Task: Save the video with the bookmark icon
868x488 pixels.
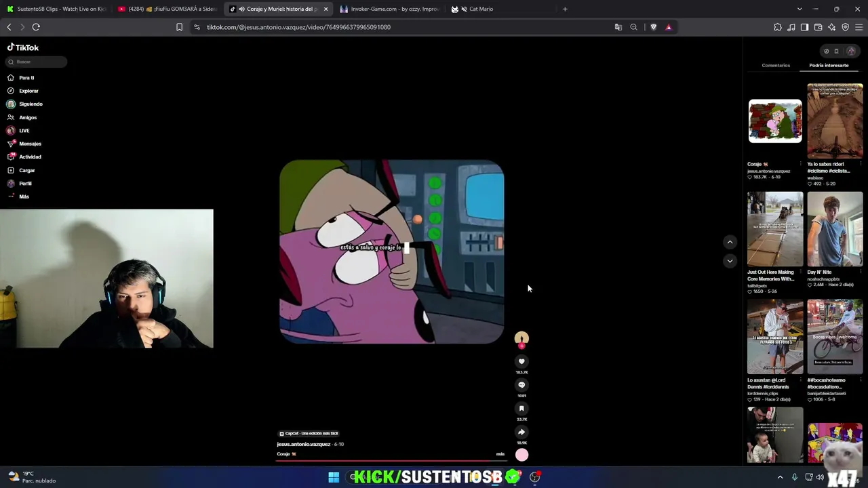Action: [521, 408]
